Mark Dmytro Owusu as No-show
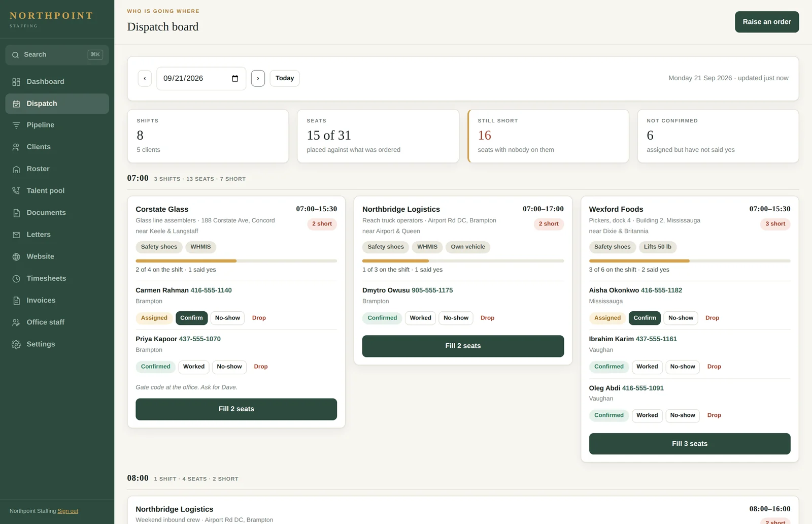This screenshot has width=812, height=524. 456,318
